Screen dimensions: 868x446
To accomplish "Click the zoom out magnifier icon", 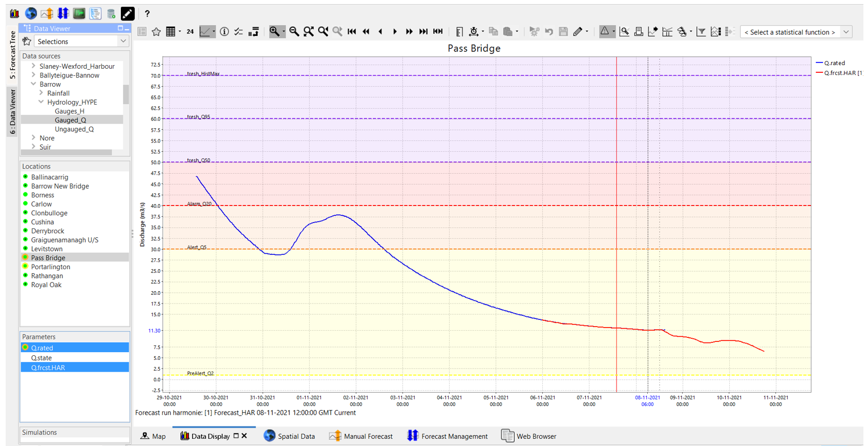I will coord(294,32).
